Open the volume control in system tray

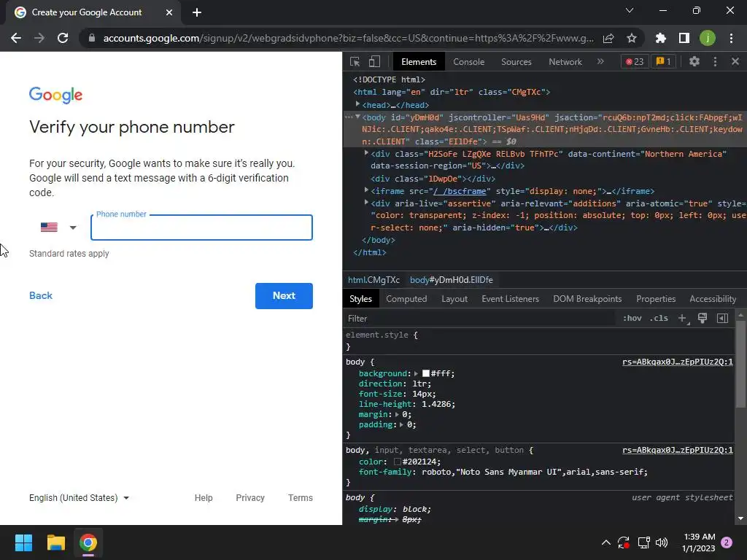click(x=662, y=542)
